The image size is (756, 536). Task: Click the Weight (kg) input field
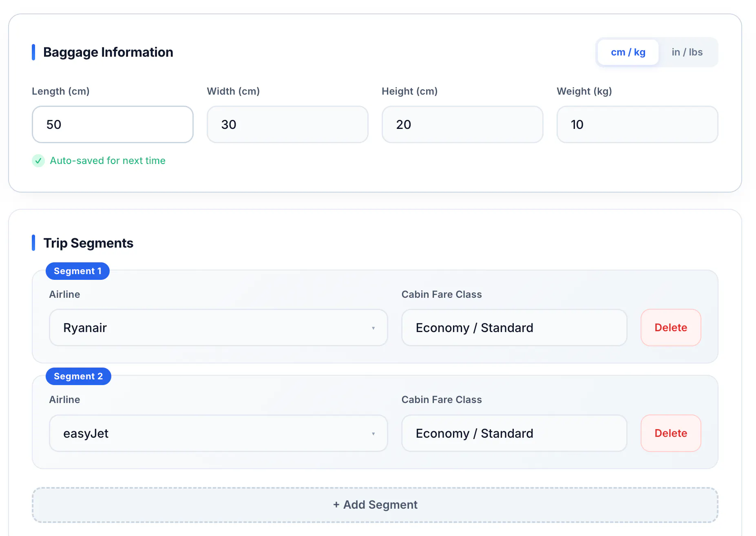637,124
